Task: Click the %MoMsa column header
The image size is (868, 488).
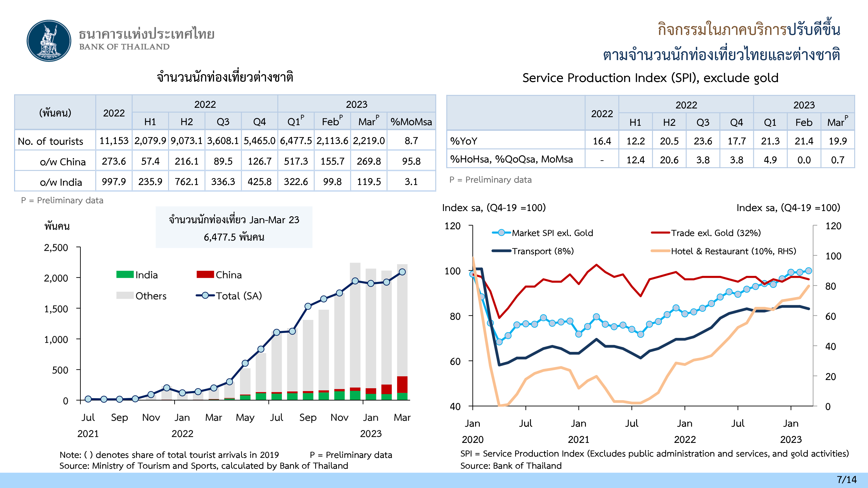Action: [x=411, y=122]
